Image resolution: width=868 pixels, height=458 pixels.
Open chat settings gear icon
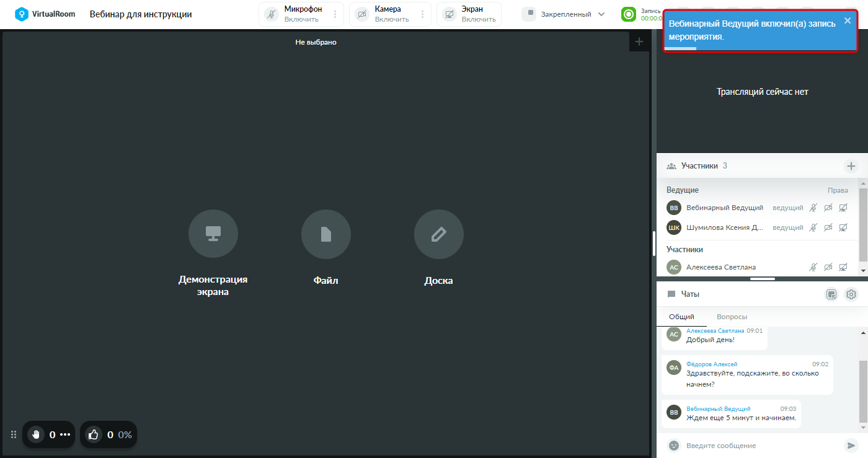[851, 294]
